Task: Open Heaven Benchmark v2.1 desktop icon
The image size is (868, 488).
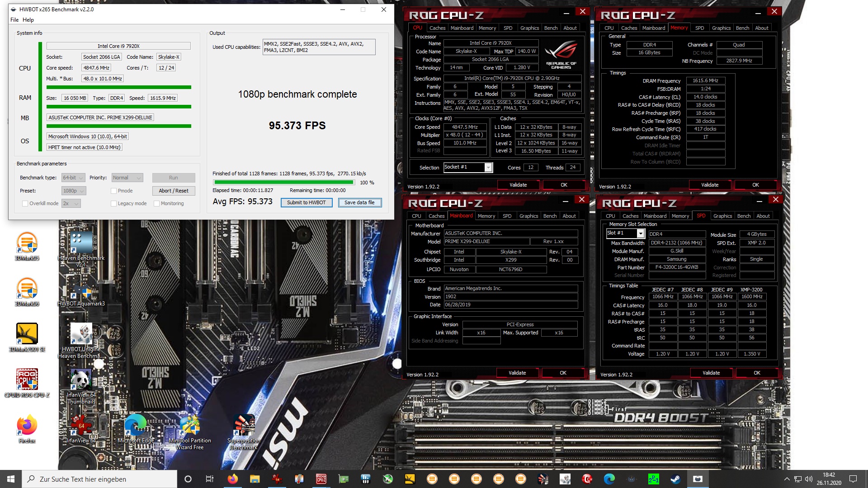Action: click(x=81, y=249)
